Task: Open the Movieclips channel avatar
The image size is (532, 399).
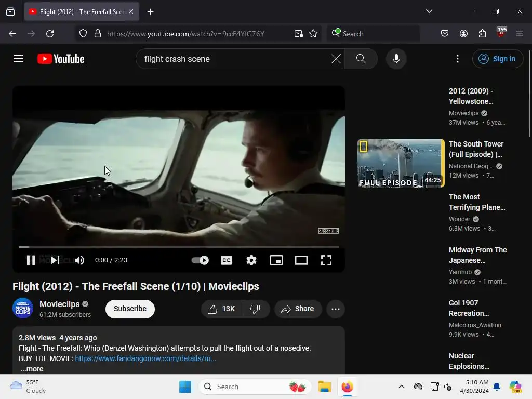Action: [23, 308]
